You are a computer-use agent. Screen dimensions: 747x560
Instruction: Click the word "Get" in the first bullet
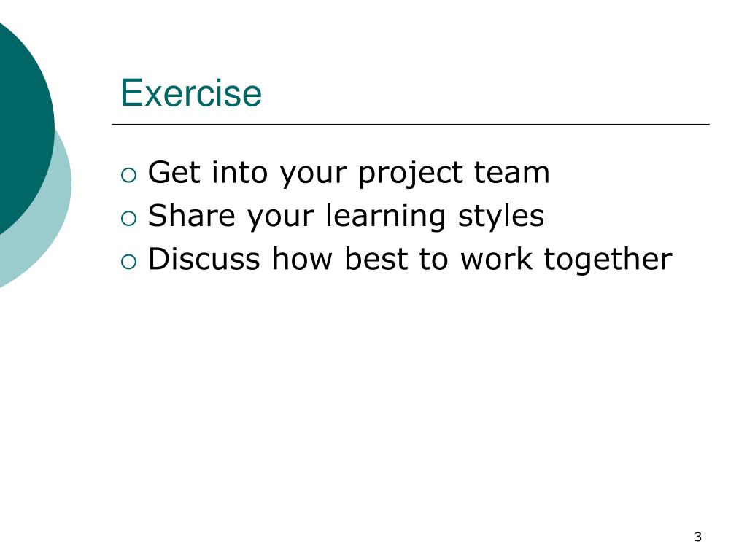click(x=174, y=172)
